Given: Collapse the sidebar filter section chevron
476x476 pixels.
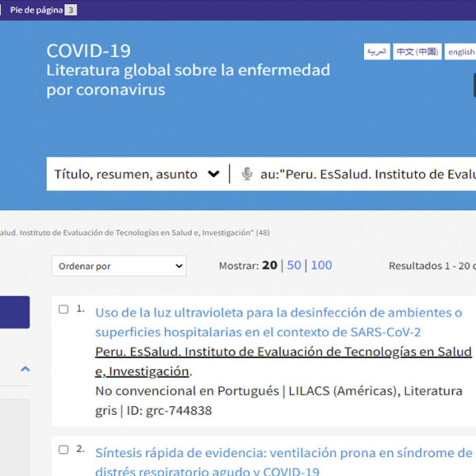Looking at the screenshot, I should click(25, 369).
